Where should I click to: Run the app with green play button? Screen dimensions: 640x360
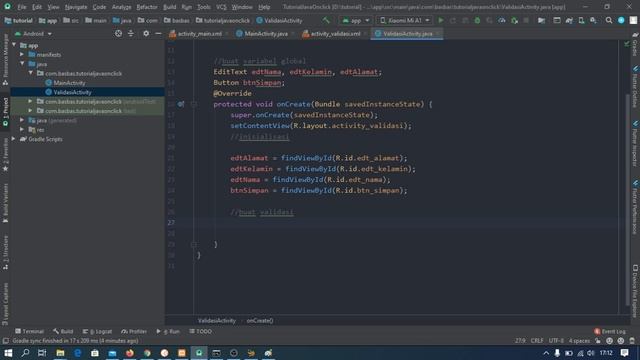(441, 20)
